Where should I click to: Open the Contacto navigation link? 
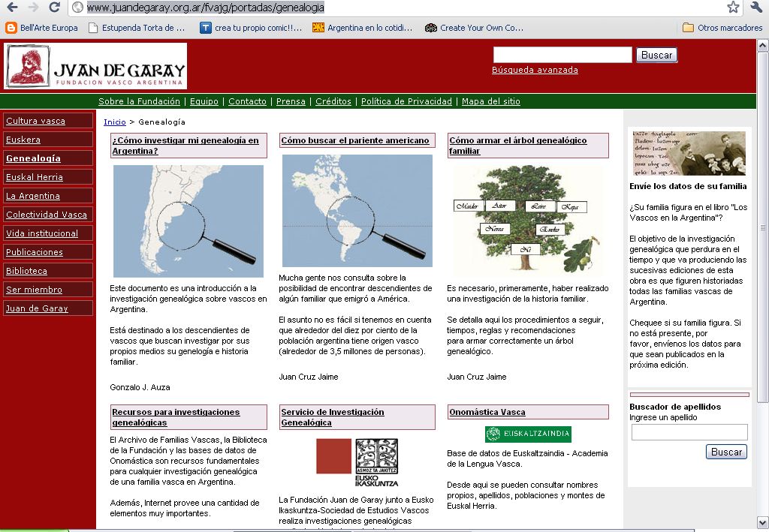point(247,101)
